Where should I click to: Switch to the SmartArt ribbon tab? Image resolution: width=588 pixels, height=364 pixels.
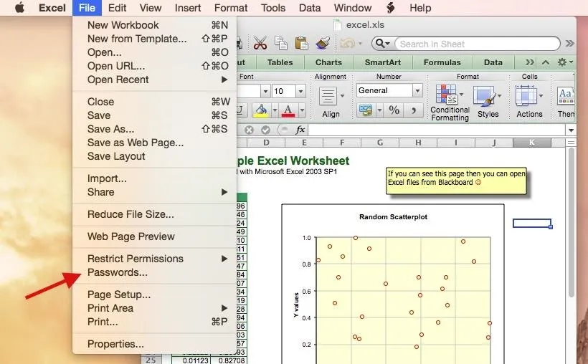(383, 62)
